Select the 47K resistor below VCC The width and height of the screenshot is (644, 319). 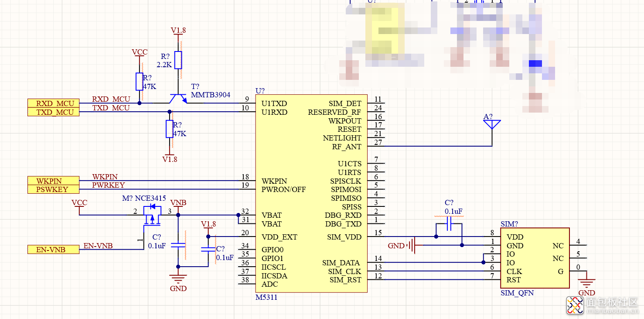(x=140, y=81)
